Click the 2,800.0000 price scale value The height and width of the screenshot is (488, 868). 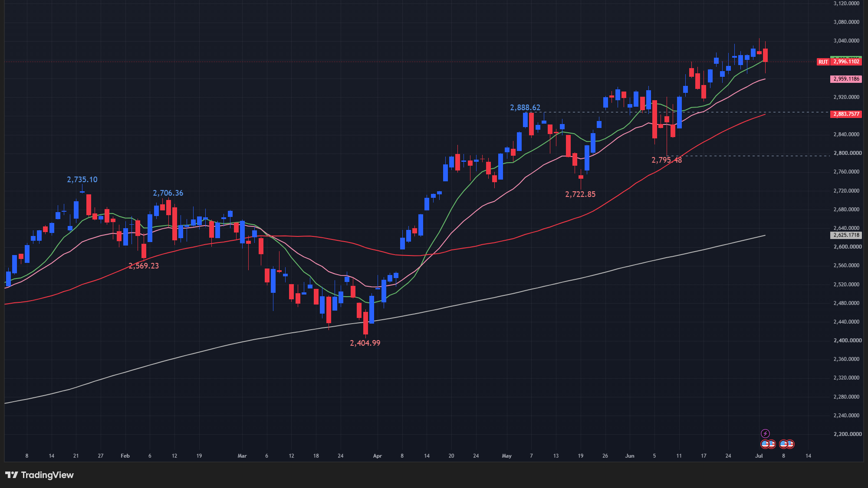click(x=847, y=153)
